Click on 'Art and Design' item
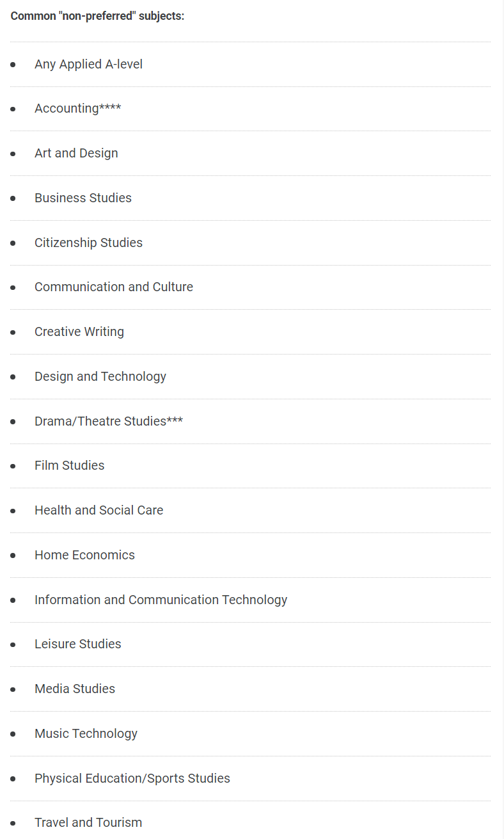 point(76,153)
